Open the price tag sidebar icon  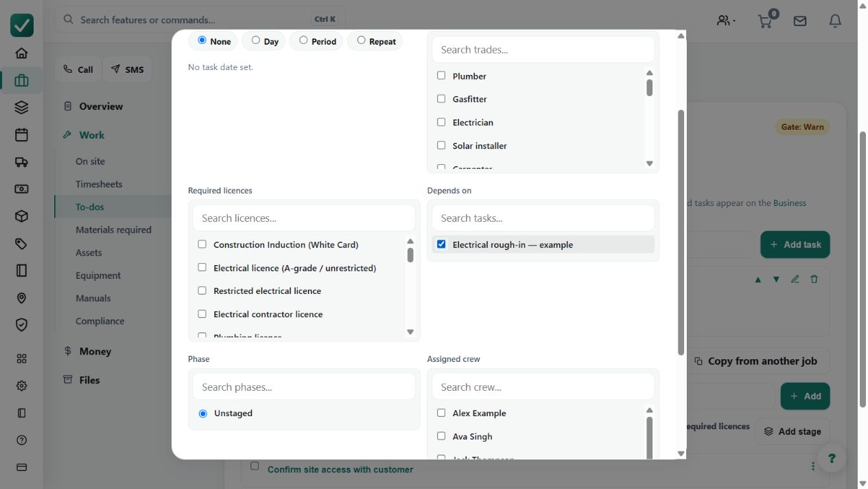pos(21,244)
